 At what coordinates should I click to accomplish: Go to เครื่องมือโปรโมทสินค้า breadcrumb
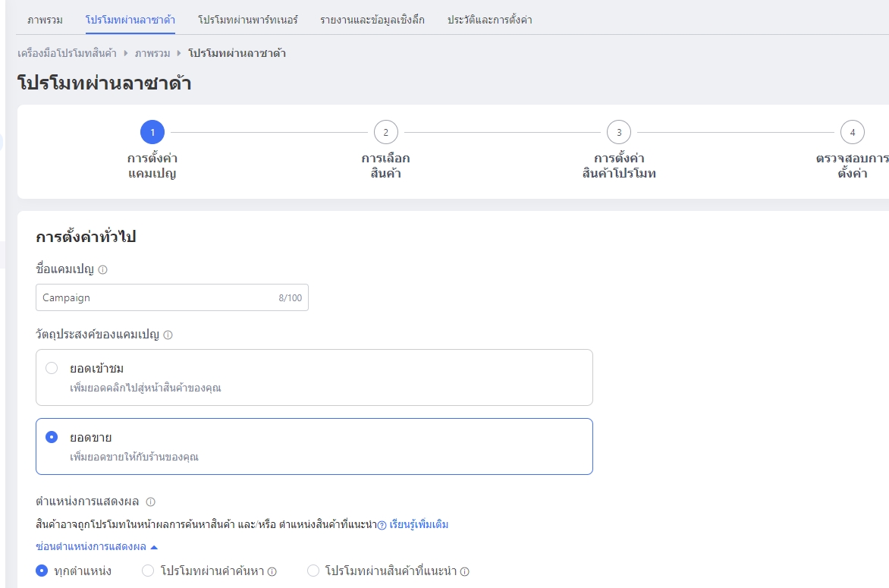pos(67,53)
